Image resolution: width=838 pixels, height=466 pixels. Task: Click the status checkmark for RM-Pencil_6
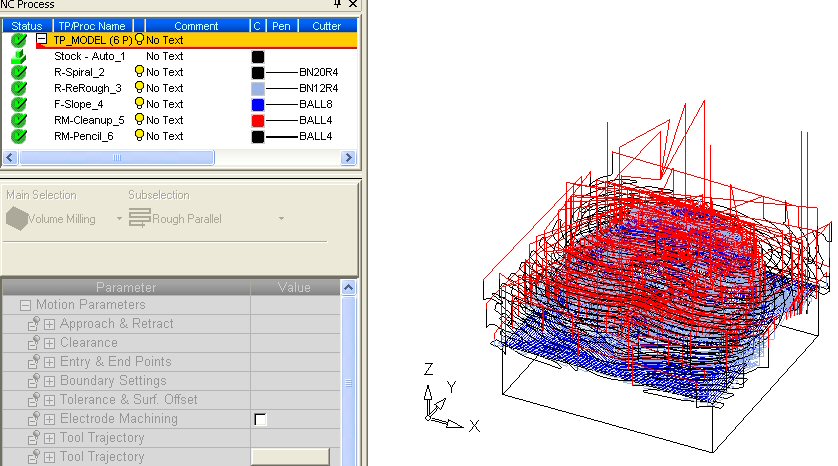coord(19,136)
